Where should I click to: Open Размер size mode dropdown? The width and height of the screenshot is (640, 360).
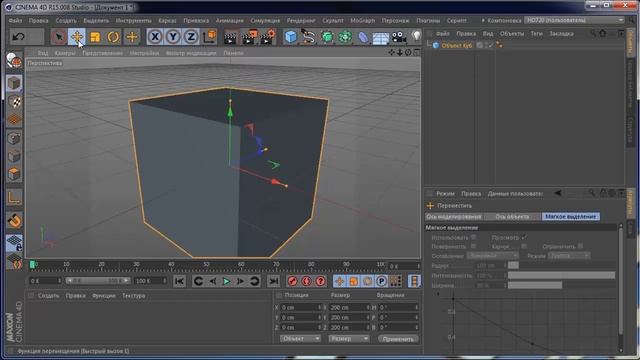(349, 339)
